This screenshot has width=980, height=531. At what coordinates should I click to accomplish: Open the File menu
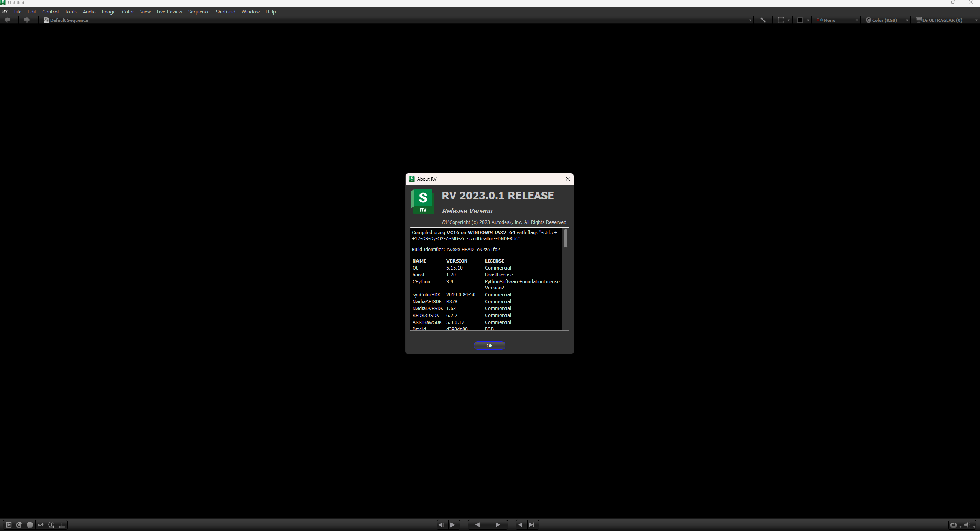18,12
